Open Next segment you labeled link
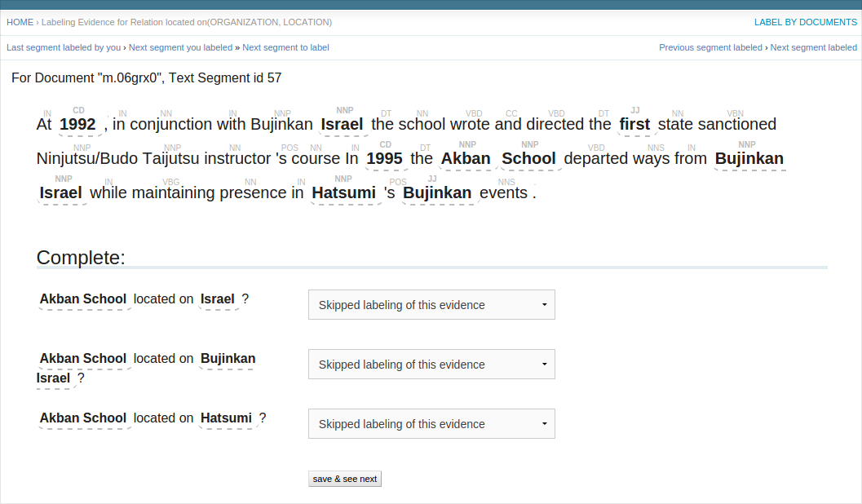This screenshot has height=504, width=862. [180, 47]
